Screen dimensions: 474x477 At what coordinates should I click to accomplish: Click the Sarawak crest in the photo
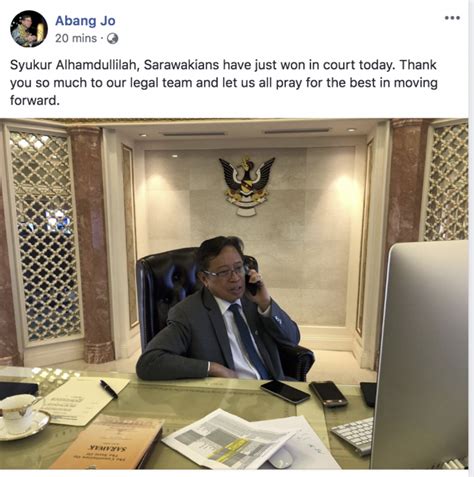pos(247,186)
